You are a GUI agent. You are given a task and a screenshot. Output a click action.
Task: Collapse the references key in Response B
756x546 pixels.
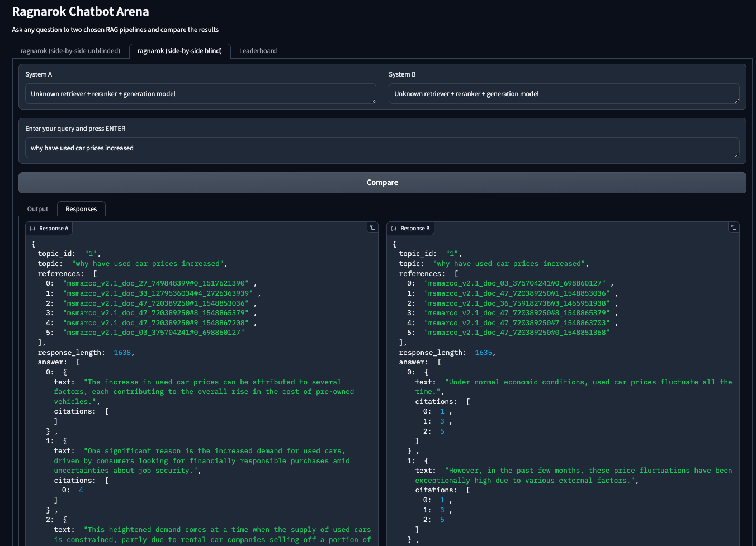421,274
